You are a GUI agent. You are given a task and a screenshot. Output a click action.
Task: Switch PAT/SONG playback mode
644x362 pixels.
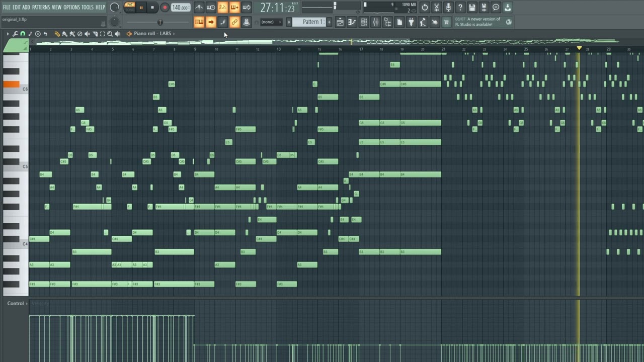tap(130, 8)
